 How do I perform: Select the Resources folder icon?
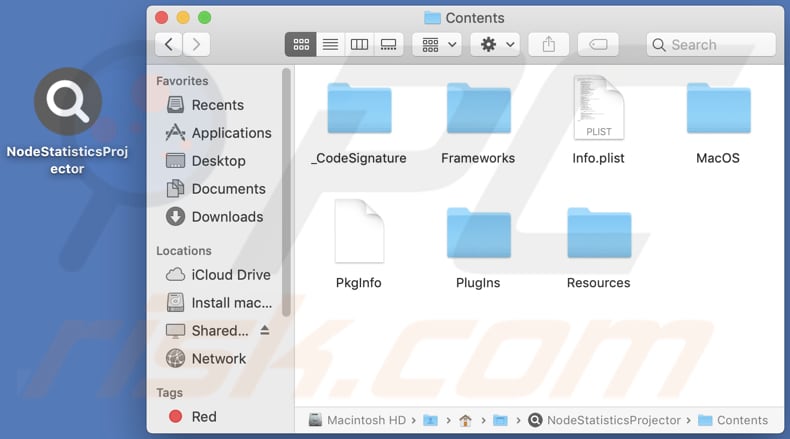599,233
